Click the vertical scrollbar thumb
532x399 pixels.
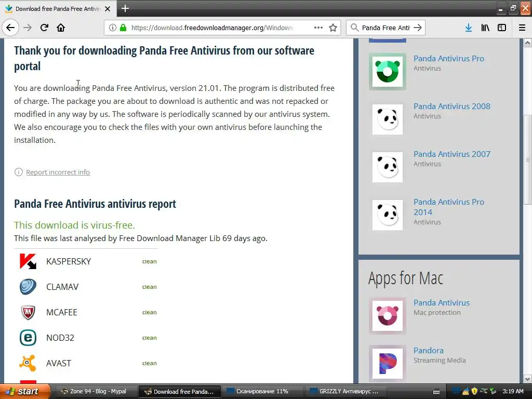(x=528, y=160)
